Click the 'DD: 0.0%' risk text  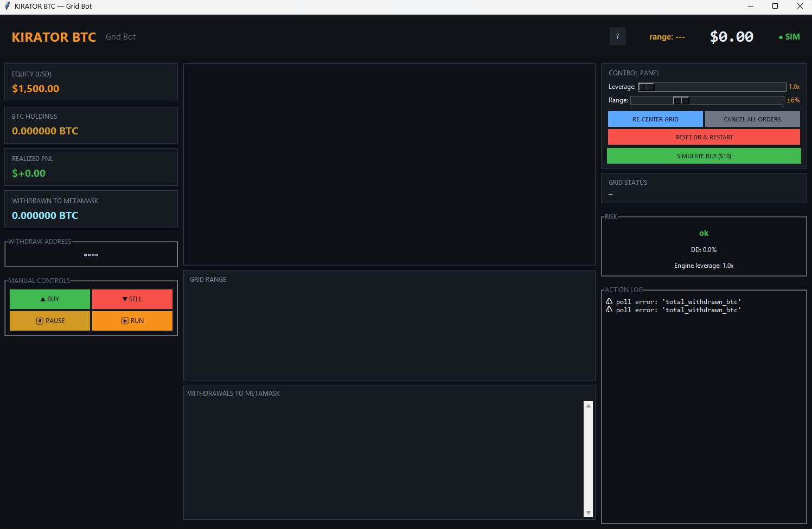click(704, 250)
